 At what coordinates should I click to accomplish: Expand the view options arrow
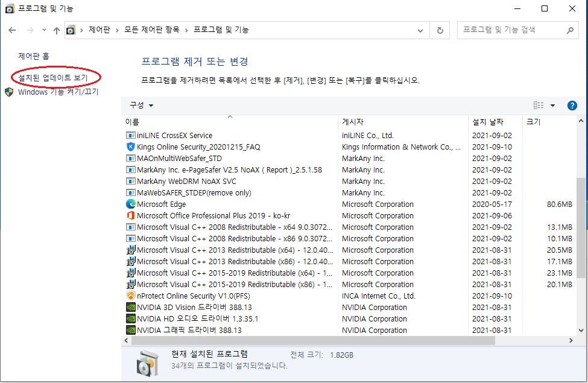click(x=552, y=106)
